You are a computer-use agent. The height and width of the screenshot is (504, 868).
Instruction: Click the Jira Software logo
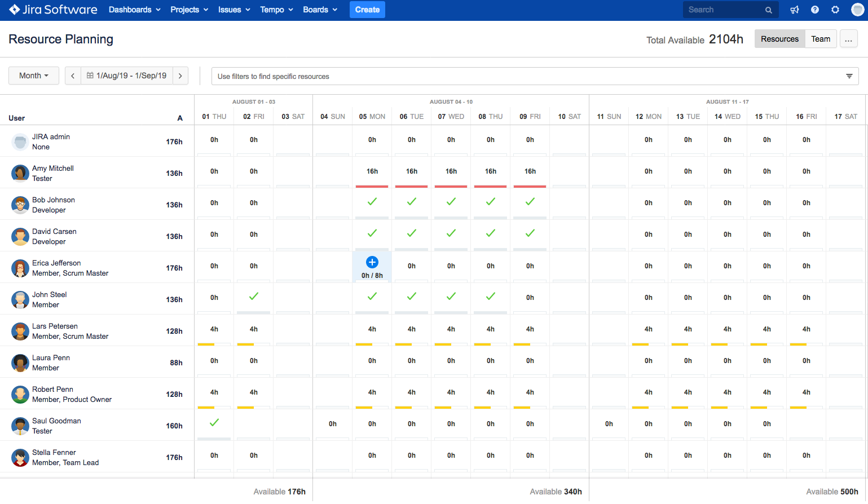click(x=52, y=10)
